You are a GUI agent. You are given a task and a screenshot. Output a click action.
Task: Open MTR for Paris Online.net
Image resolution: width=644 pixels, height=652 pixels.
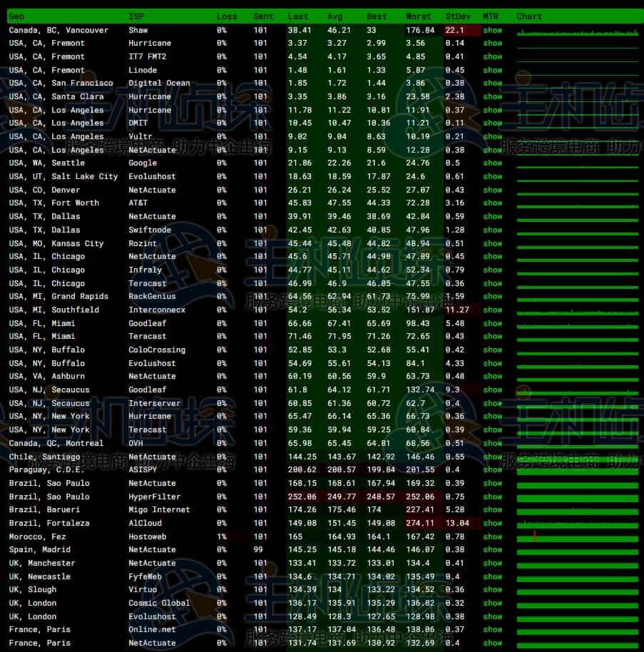pos(493,630)
